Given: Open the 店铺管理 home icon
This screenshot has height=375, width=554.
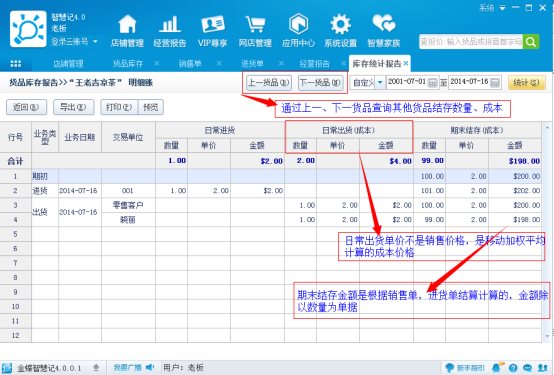Looking at the screenshot, I should click(x=127, y=25).
